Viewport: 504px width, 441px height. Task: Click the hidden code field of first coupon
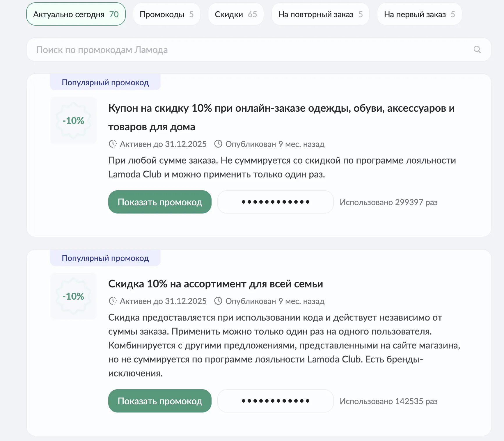[x=275, y=202]
